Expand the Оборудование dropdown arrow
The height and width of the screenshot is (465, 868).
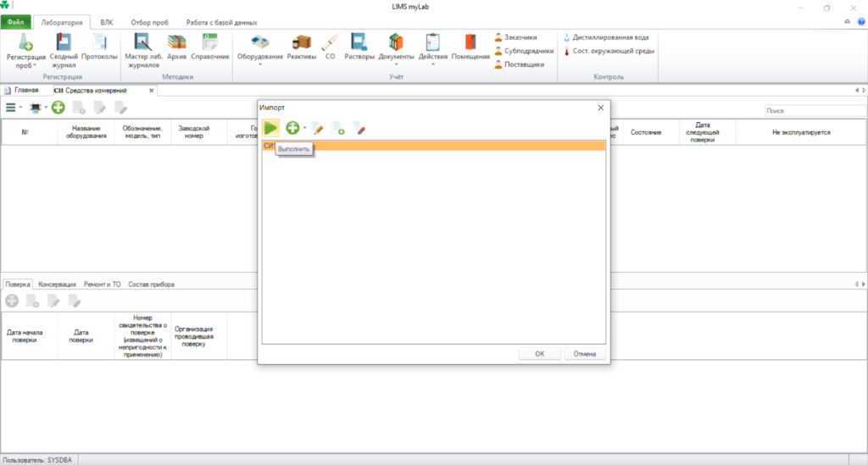point(259,64)
